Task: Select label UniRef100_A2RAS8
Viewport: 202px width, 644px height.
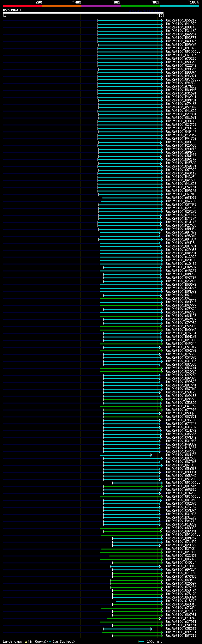Action: pos(181,250)
